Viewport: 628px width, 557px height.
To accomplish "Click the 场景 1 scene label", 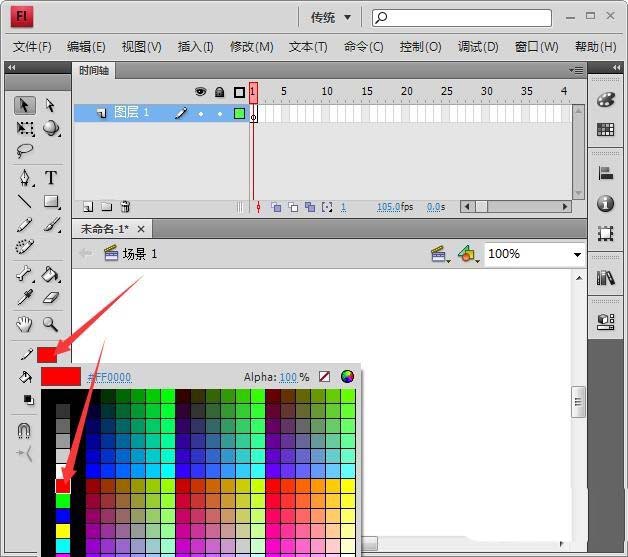I will pos(139,254).
